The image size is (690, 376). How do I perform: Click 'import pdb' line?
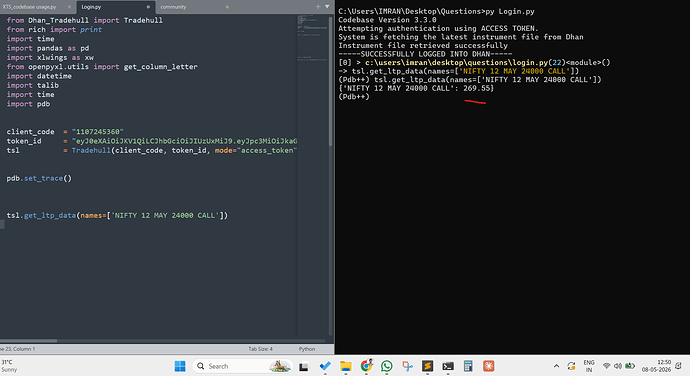[x=28, y=104]
